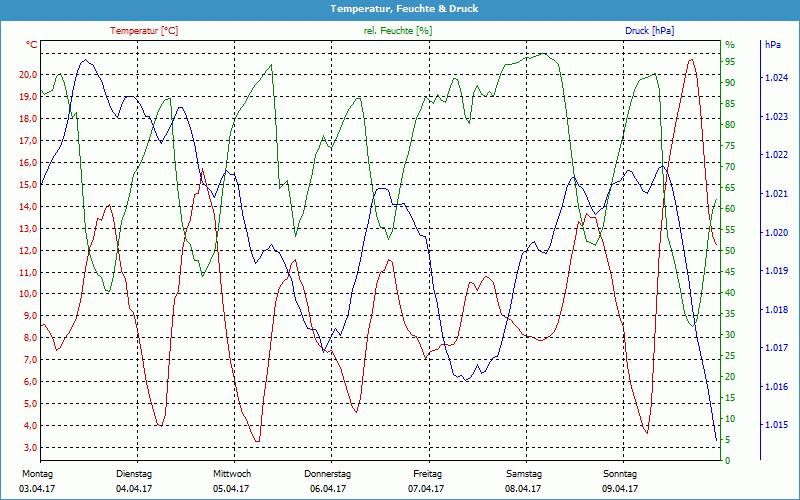Select the green "rel. Feuchte [%]" legend label
This screenshot has height=500, width=800.
[x=397, y=31]
